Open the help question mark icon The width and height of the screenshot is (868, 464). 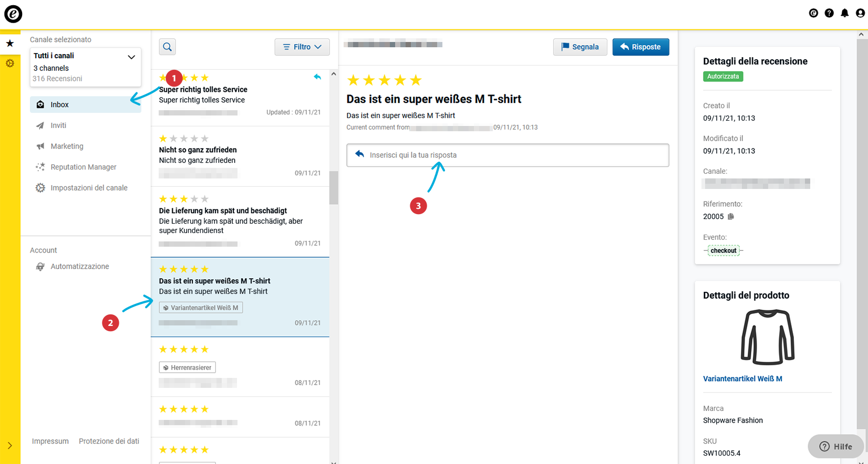[x=829, y=13]
